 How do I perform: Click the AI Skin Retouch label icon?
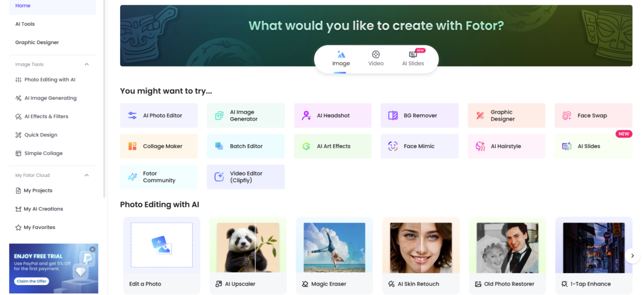tap(391, 284)
